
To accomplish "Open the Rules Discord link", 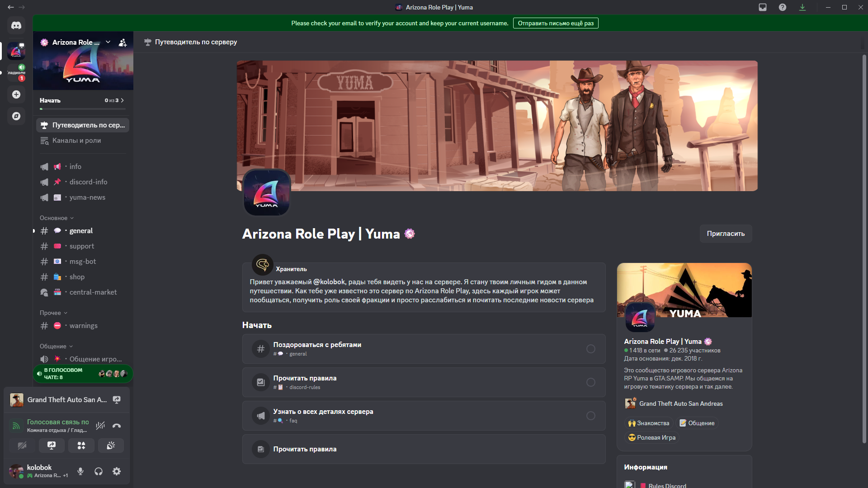I will (x=667, y=486).
